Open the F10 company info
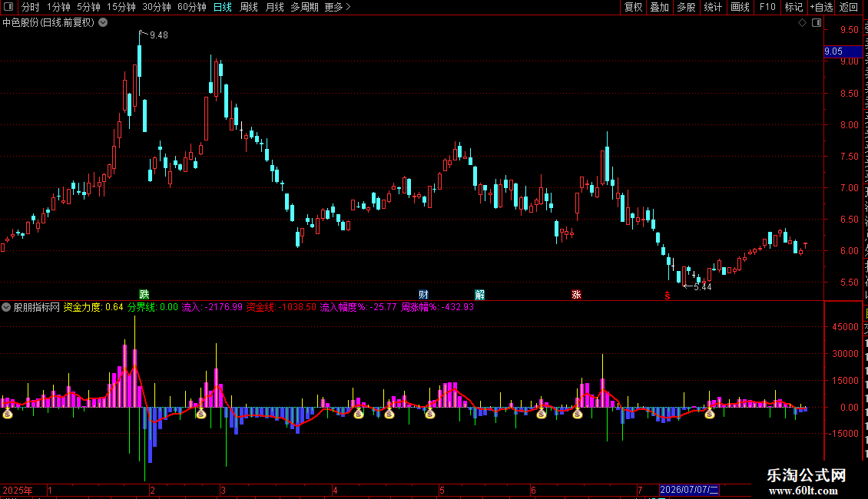Screen dimensions: 868x499 coord(767,7)
